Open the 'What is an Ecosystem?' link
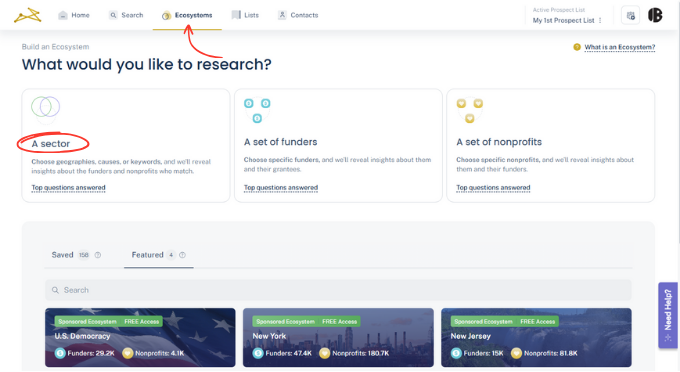This screenshot has width=680, height=372. click(x=619, y=47)
